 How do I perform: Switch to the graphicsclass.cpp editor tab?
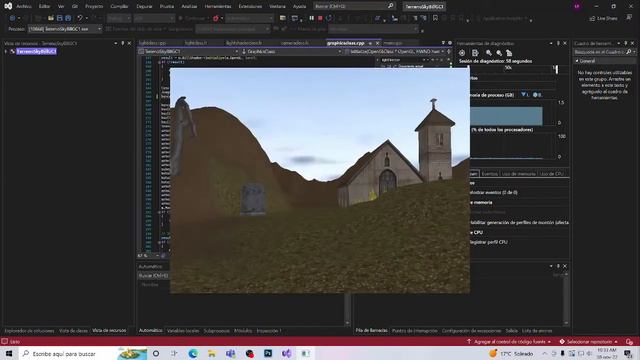click(345, 43)
